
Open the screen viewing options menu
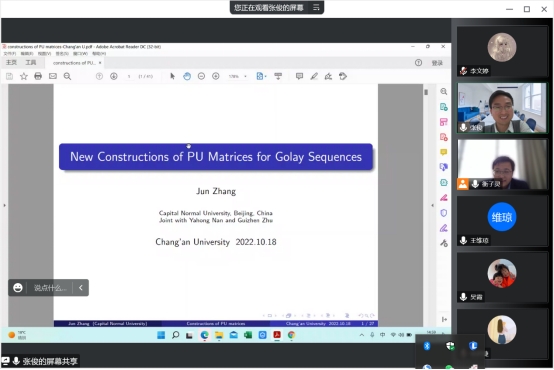(x=316, y=7)
